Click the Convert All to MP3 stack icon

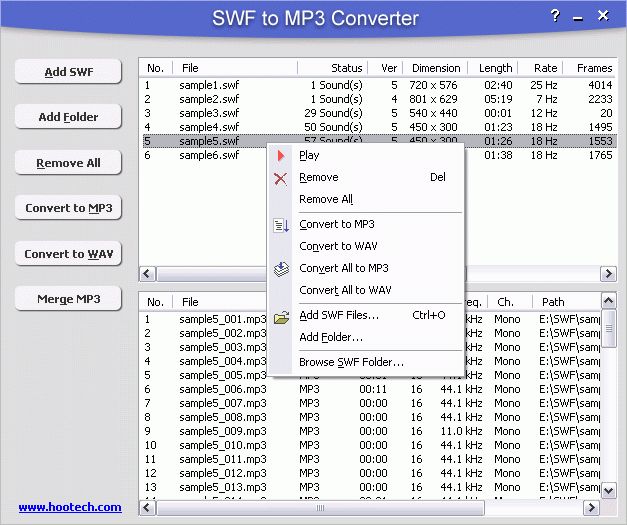pyautogui.click(x=282, y=269)
